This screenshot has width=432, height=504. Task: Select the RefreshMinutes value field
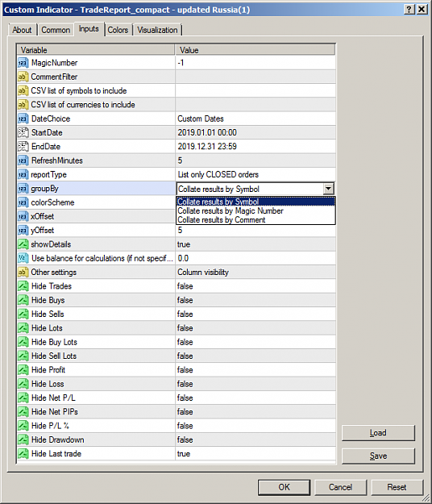255,160
